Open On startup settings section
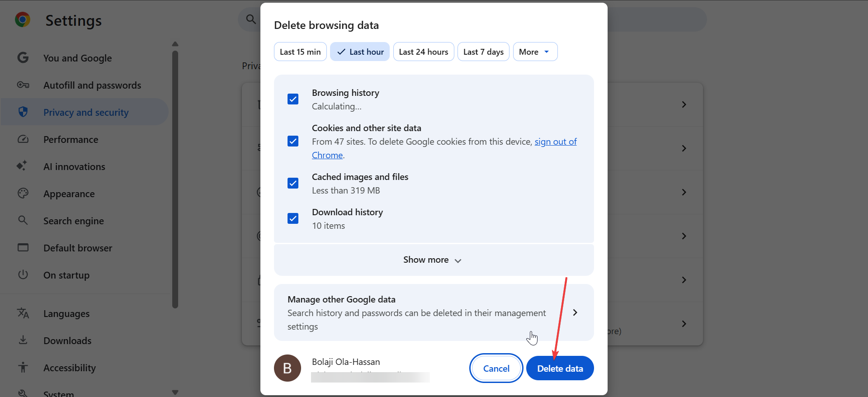 85,275
